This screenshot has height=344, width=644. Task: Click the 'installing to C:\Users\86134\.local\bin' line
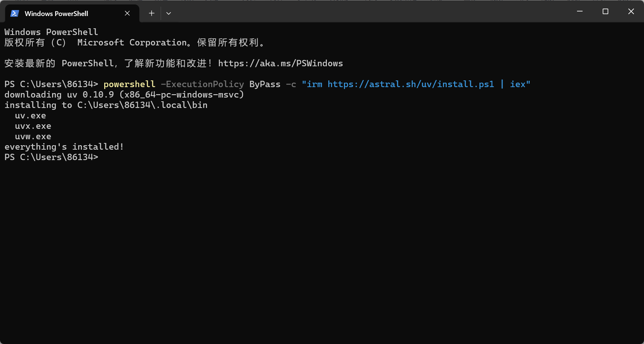(106, 105)
